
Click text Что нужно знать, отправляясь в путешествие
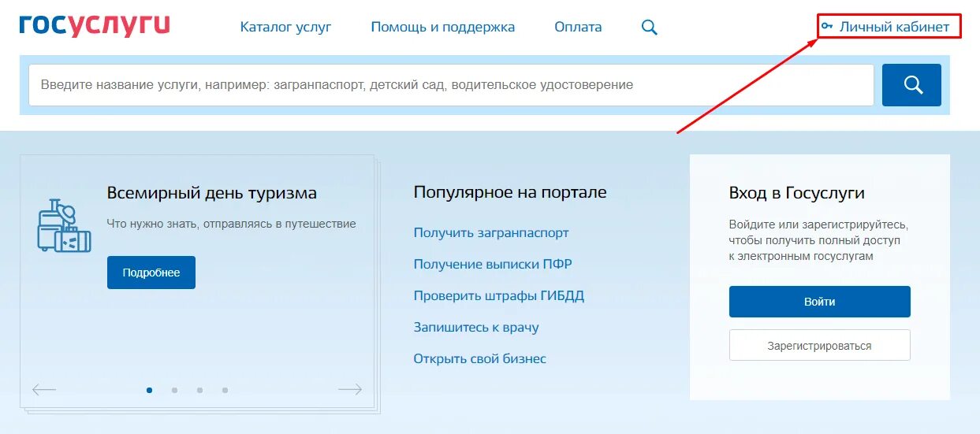pos(232,224)
